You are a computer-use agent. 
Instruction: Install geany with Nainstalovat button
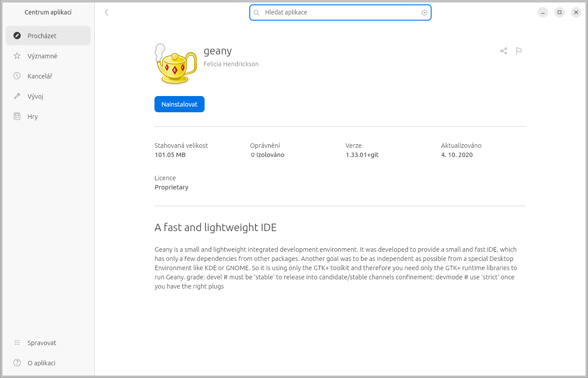180,104
